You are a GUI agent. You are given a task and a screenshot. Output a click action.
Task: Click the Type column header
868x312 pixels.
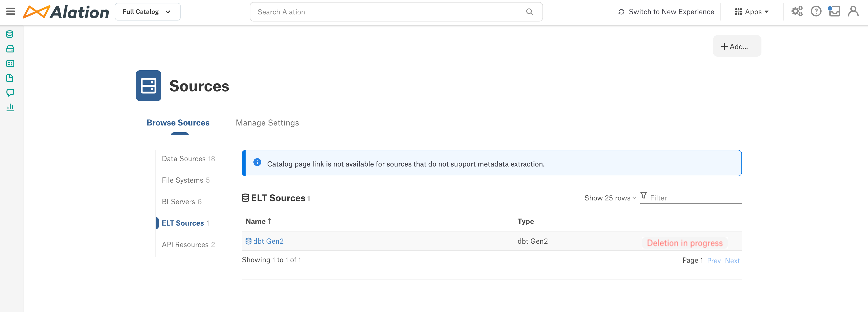pos(526,221)
